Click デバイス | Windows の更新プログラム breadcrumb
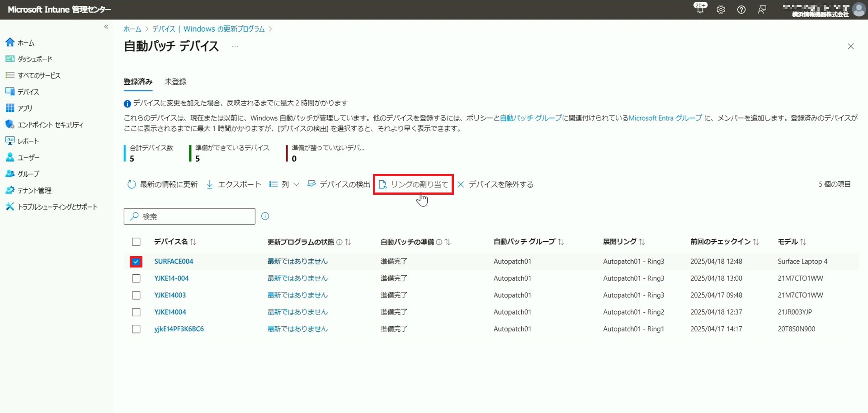868x413 pixels. point(208,29)
